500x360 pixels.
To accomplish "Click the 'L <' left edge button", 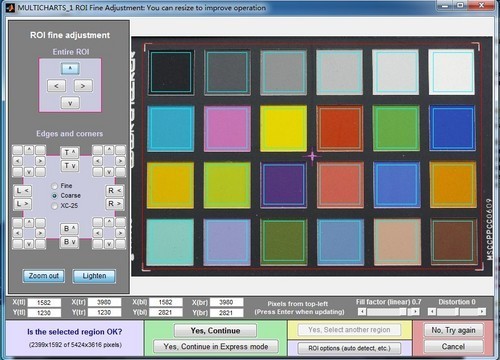I will 22,191.
